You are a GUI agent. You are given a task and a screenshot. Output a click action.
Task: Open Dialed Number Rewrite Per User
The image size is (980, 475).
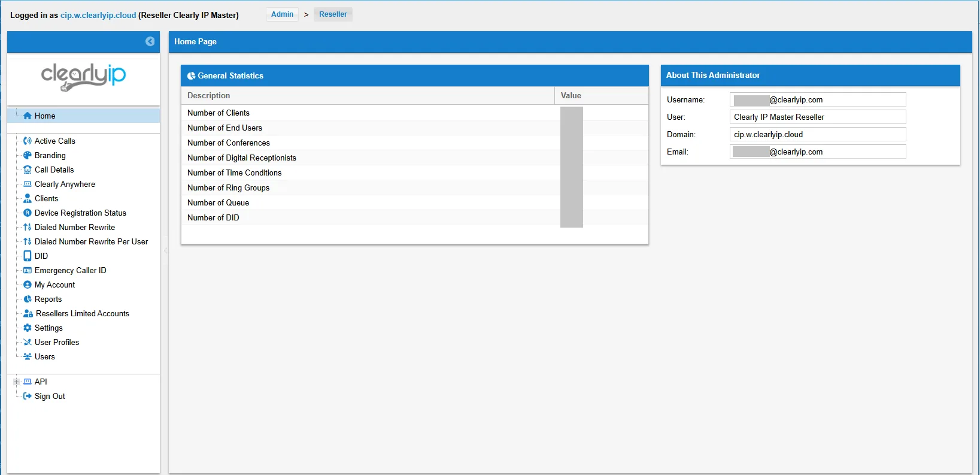click(x=91, y=241)
